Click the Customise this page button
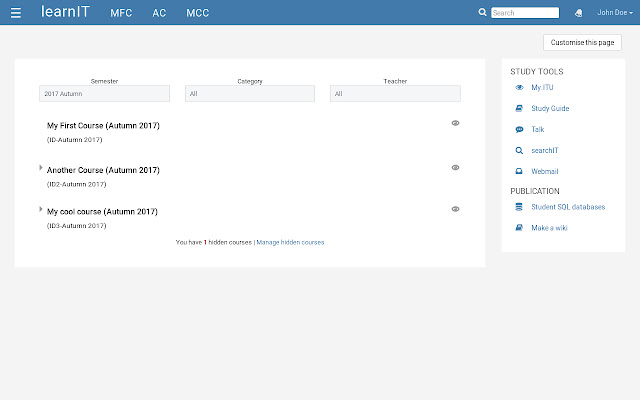The image size is (640, 400). (x=582, y=42)
